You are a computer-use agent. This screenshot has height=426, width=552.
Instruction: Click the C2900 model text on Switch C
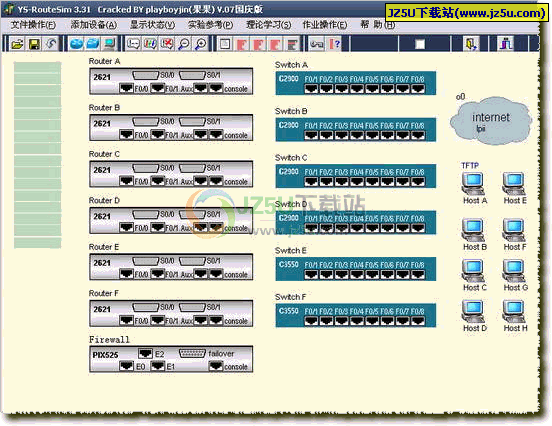(x=289, y=171)
